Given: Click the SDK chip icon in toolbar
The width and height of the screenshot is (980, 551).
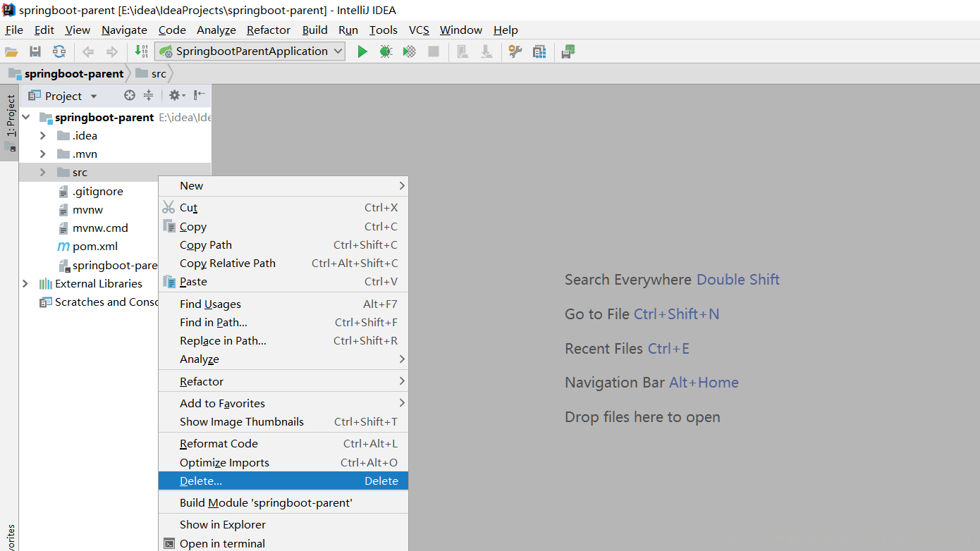Looking at the screenshot, I should 568,51.
